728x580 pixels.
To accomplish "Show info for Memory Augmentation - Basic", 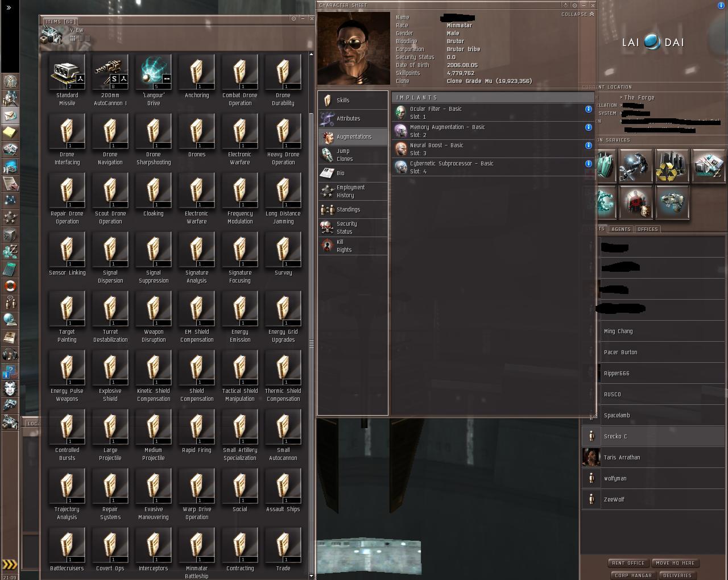I will point(589,127).
